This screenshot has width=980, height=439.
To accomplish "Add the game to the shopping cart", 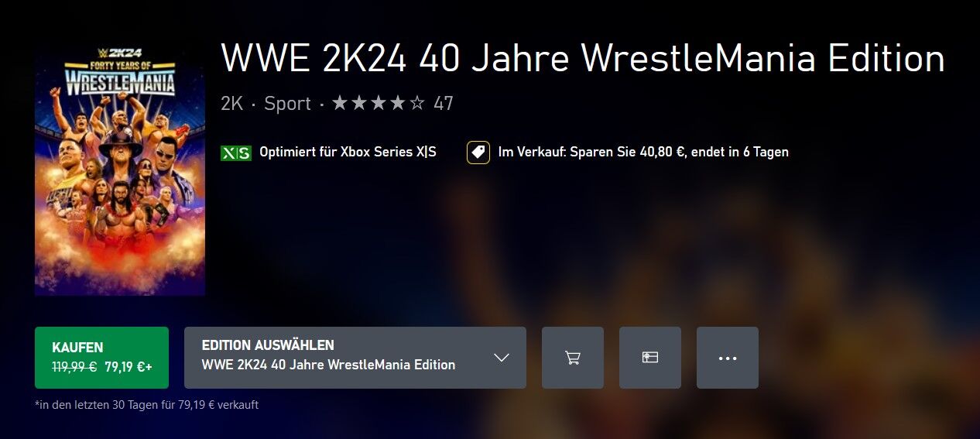I will click(x=572, y=358).
